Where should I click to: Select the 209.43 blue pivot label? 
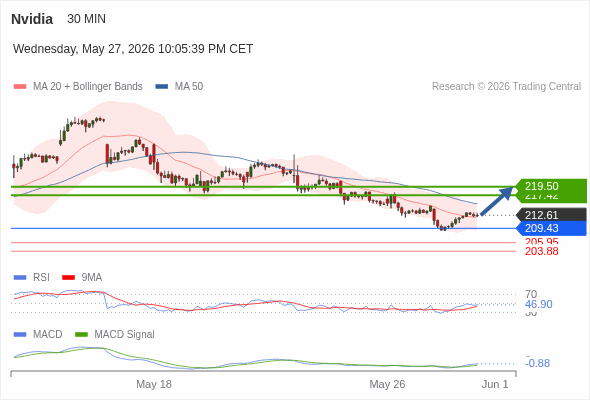[551, 228]
